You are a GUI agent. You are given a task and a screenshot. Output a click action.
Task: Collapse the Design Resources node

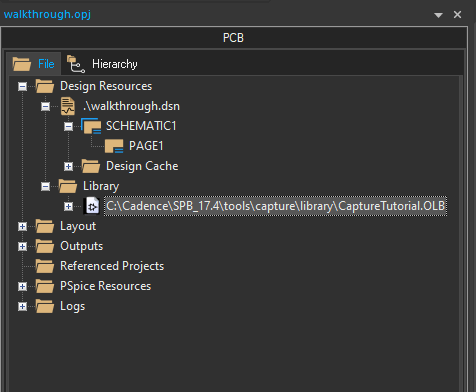click(22, 87)
